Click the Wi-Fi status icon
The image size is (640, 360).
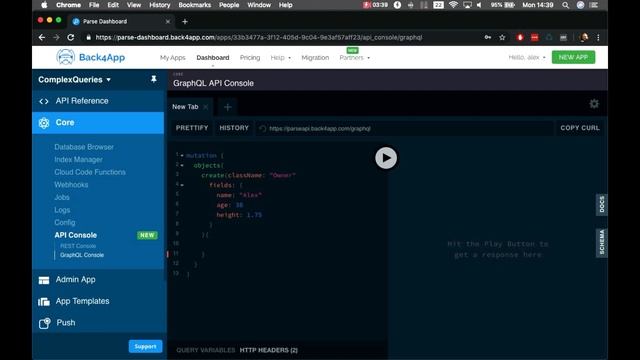(453, 5)
